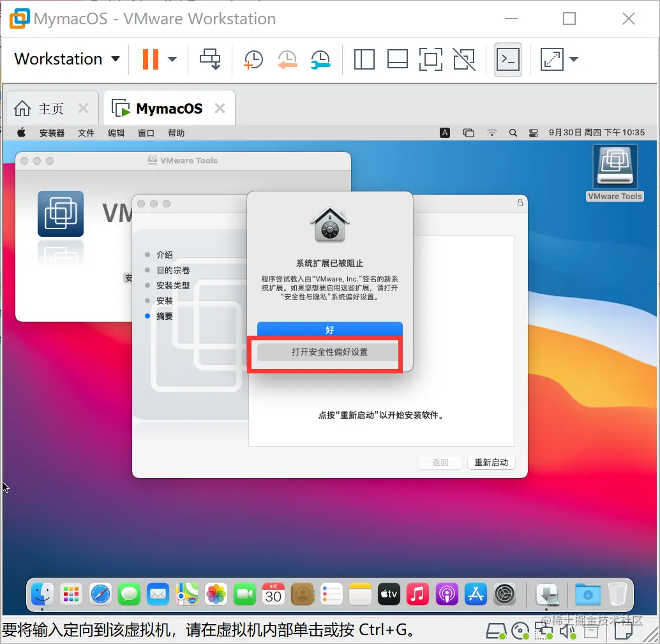The width and height of the screenshot is (660, 644).
Task: Open Music from the dock
Action: tap(418, 594)
